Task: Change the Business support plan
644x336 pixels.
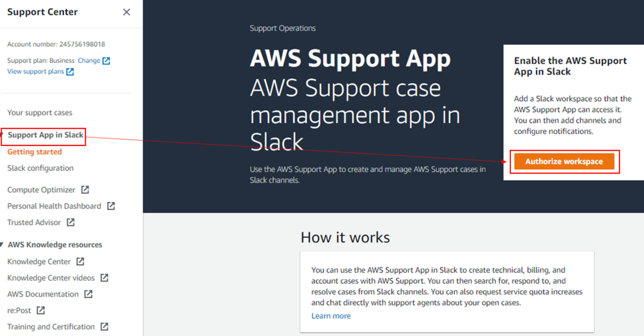Action: point(89,61)
